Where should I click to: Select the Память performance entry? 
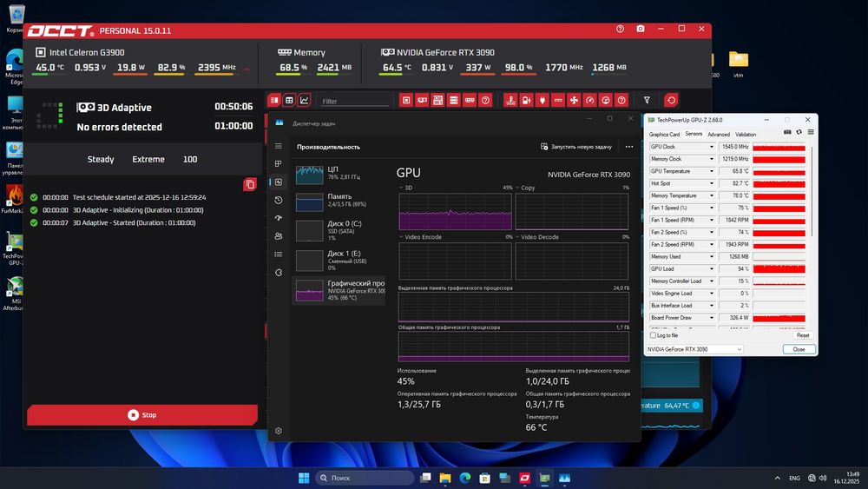tap(339, 202)
